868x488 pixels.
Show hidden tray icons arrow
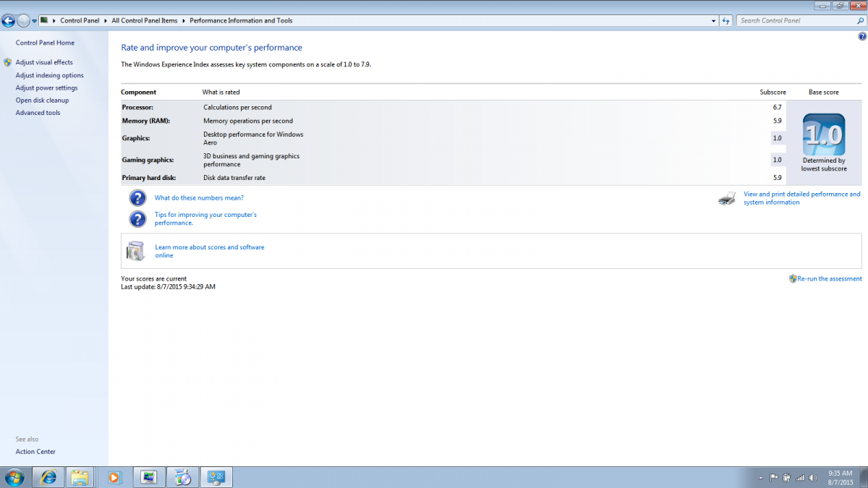click(761, 478)
